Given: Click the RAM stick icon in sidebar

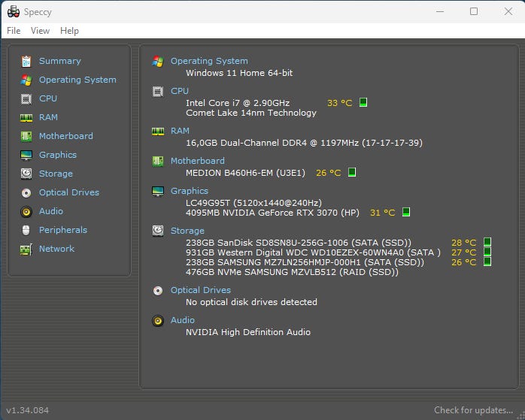Looking at the screenshot, I should (26, 118).
